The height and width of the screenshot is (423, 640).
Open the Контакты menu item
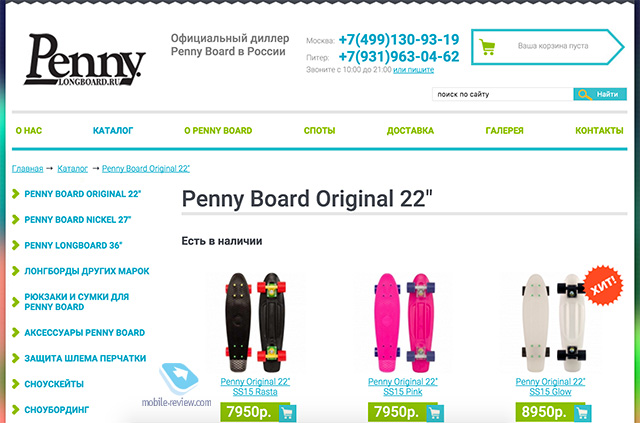coord(599,131)
